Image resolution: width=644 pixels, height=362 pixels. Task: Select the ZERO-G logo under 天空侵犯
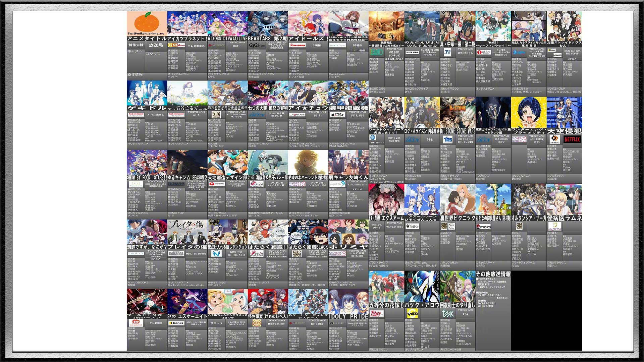[x=555, y=139]
